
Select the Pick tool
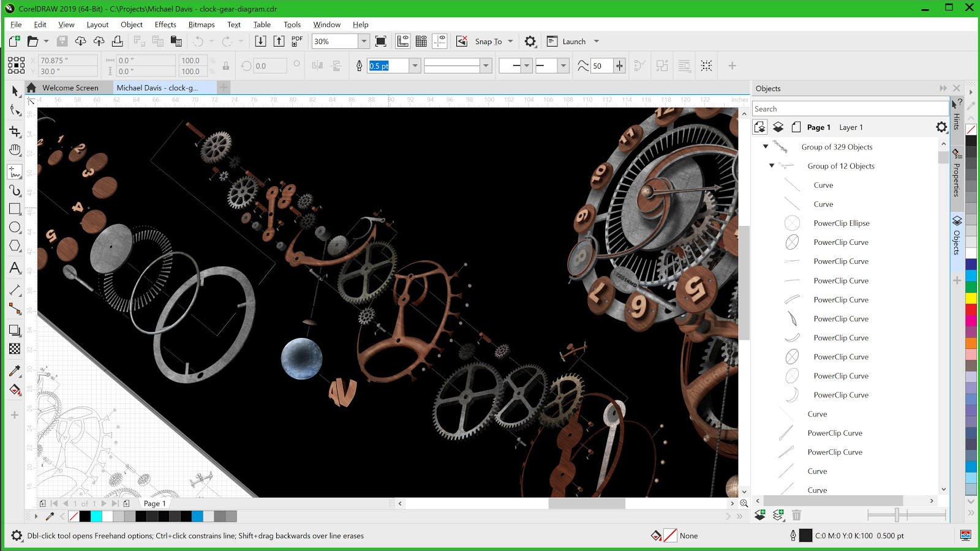coord(15,91)
